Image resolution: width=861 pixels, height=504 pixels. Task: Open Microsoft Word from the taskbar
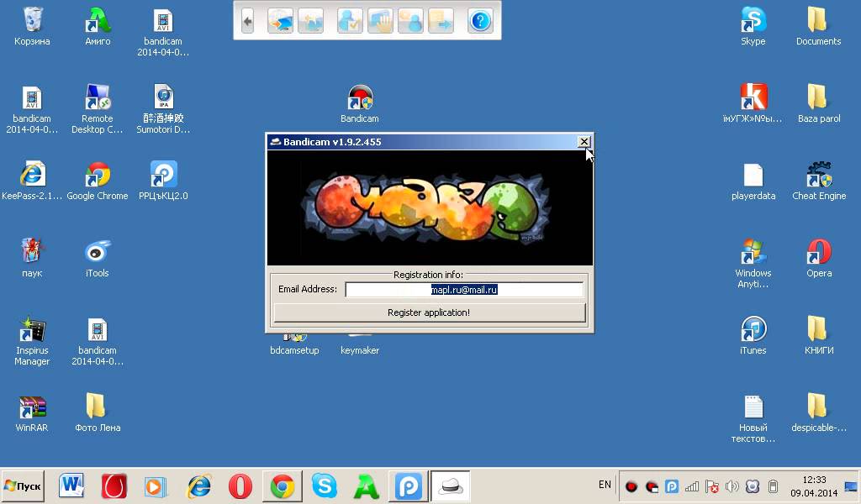pos(71,486)
